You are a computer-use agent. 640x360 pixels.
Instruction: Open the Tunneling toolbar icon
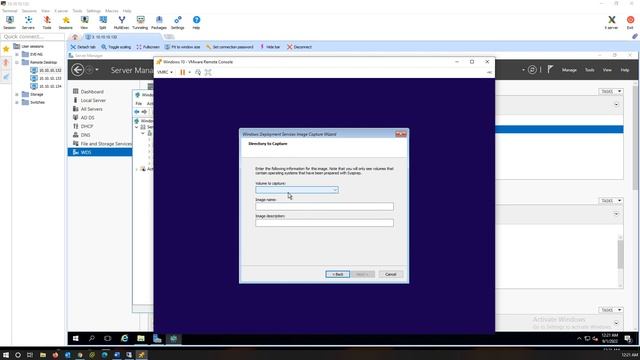[140, 22]
